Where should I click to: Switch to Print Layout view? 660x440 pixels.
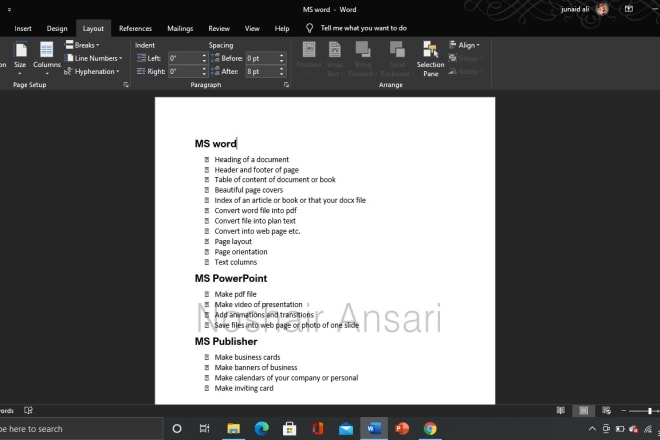click(583, 411)
